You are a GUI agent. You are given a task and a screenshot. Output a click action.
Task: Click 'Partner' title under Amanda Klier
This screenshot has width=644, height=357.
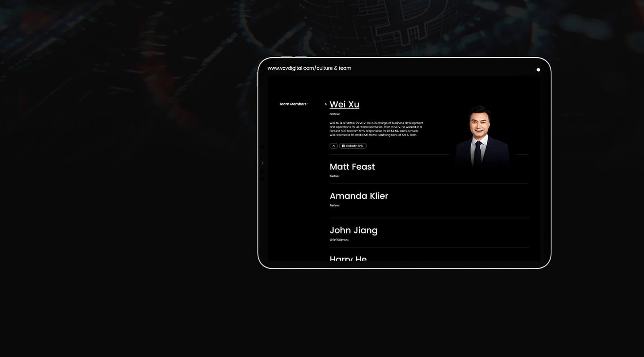tap(334, 205)
